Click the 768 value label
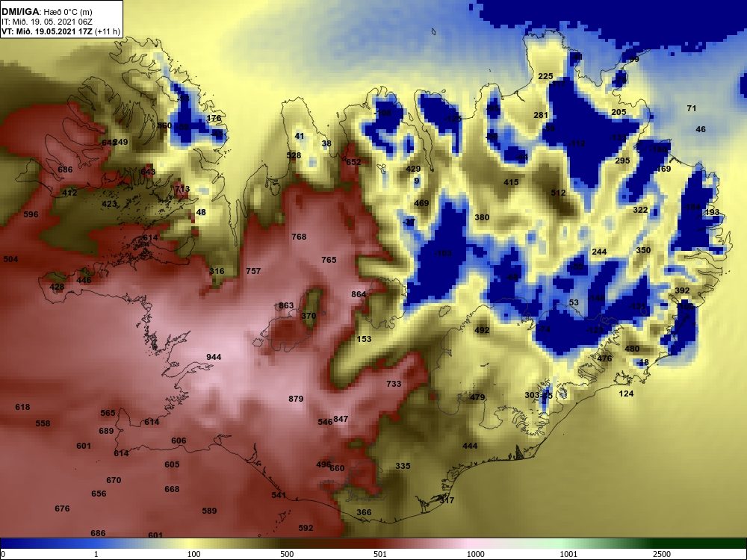 299,237
